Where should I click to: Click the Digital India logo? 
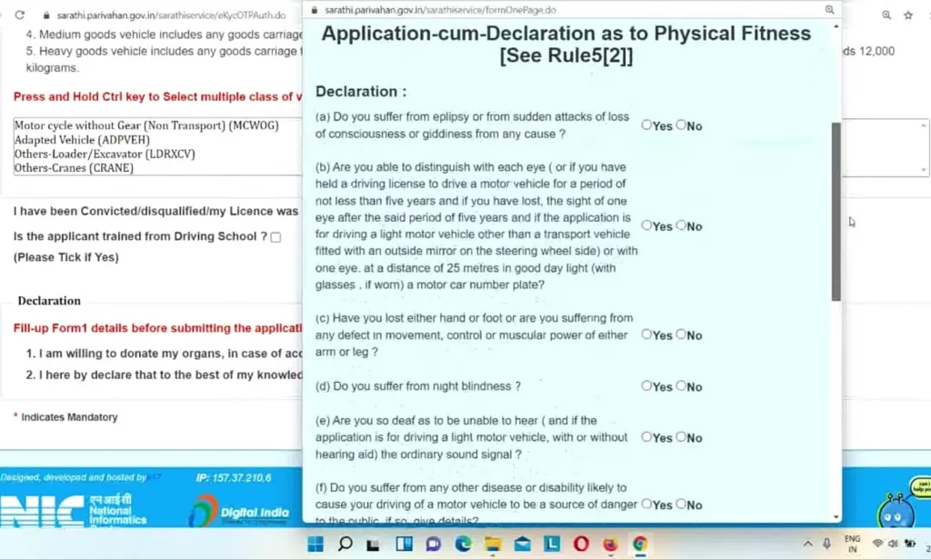[x=238, y=511]
